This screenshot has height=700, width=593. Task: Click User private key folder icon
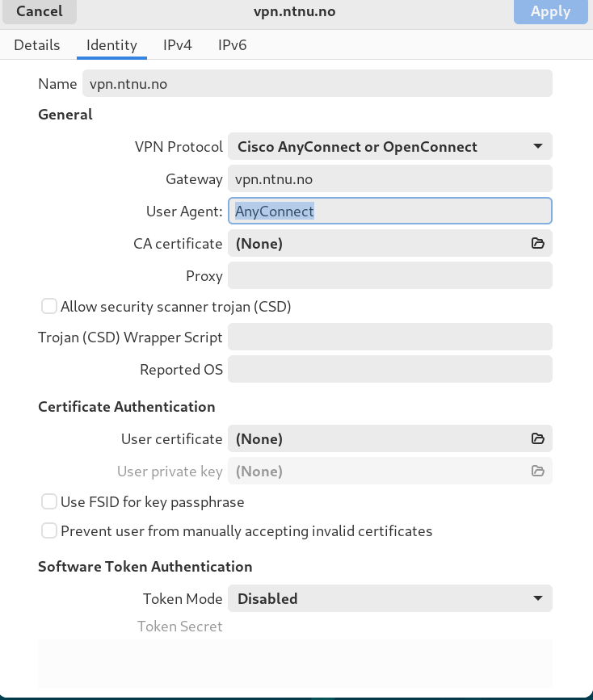click(x=537, y=471)
